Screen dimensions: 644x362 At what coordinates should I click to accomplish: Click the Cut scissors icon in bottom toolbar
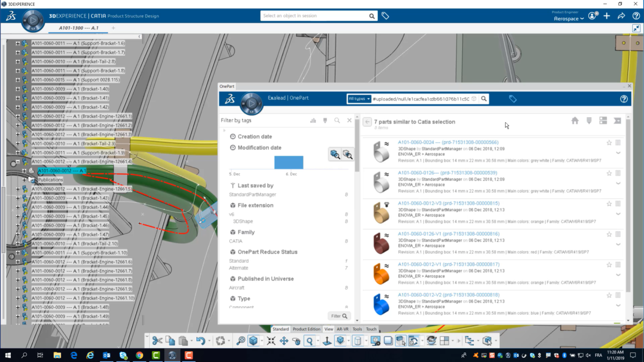157,341
